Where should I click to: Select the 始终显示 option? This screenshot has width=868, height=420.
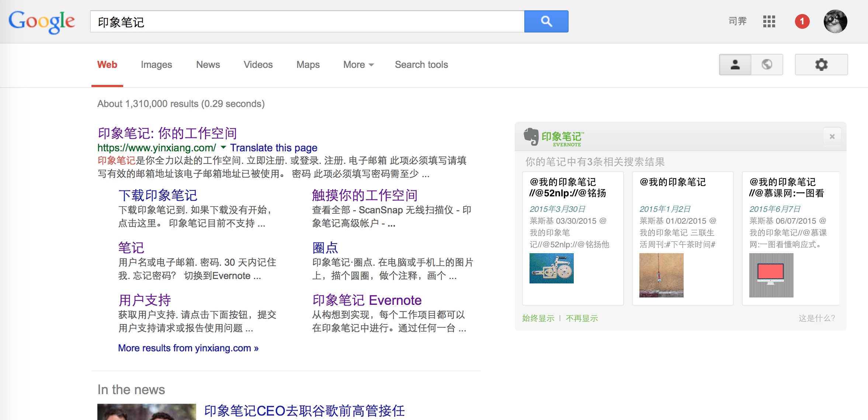(x=538, y=318)
